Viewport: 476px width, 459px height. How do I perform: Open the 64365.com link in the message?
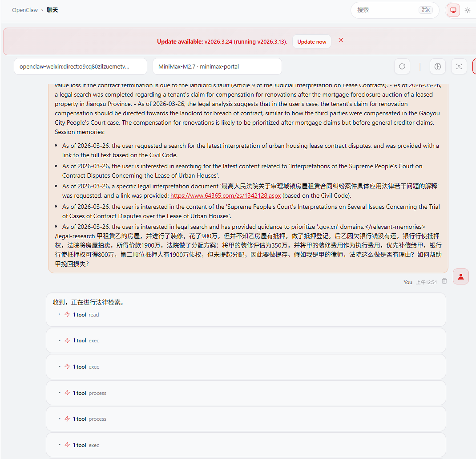coord(225,195)
